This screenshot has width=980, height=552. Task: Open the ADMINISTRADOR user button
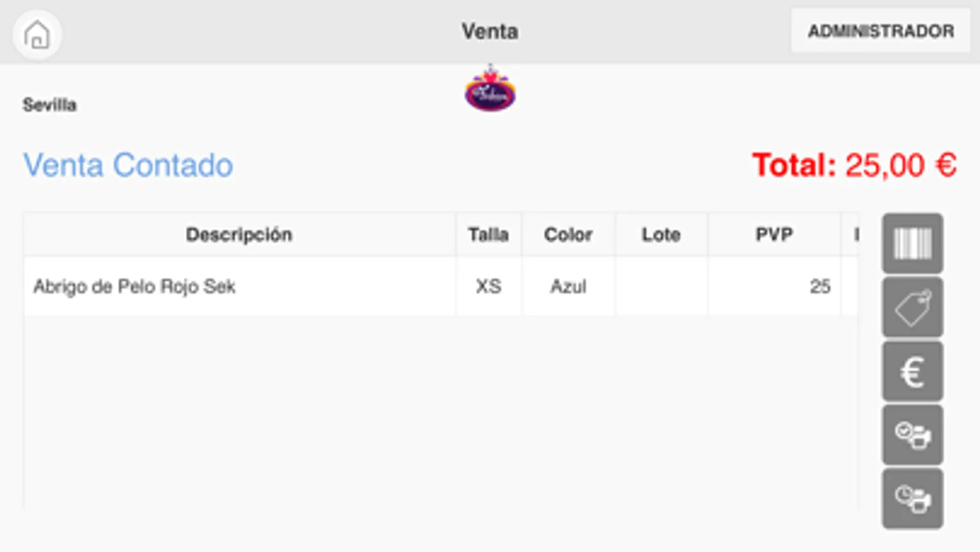coord(880,31)
